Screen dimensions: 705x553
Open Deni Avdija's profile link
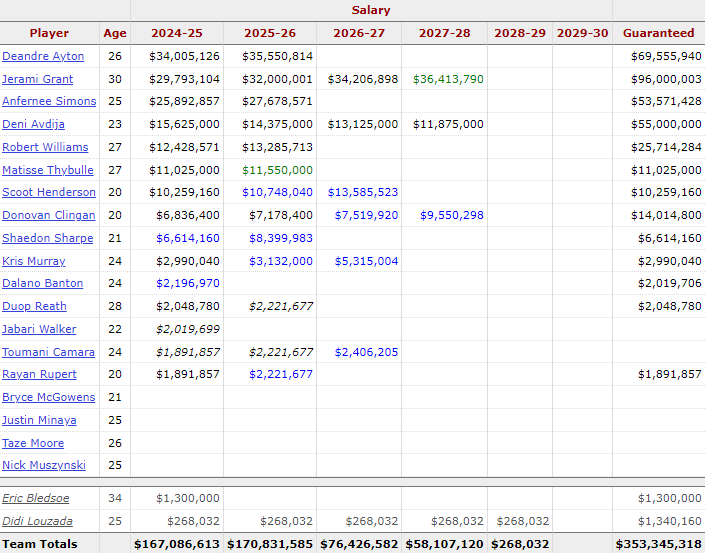(33, 124)
